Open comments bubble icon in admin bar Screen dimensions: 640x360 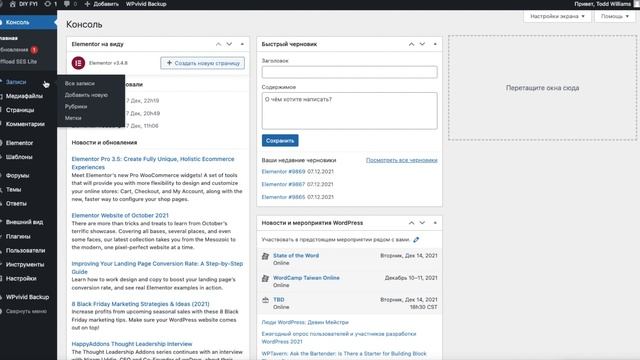pyautogui.click(x=67, y=4)
